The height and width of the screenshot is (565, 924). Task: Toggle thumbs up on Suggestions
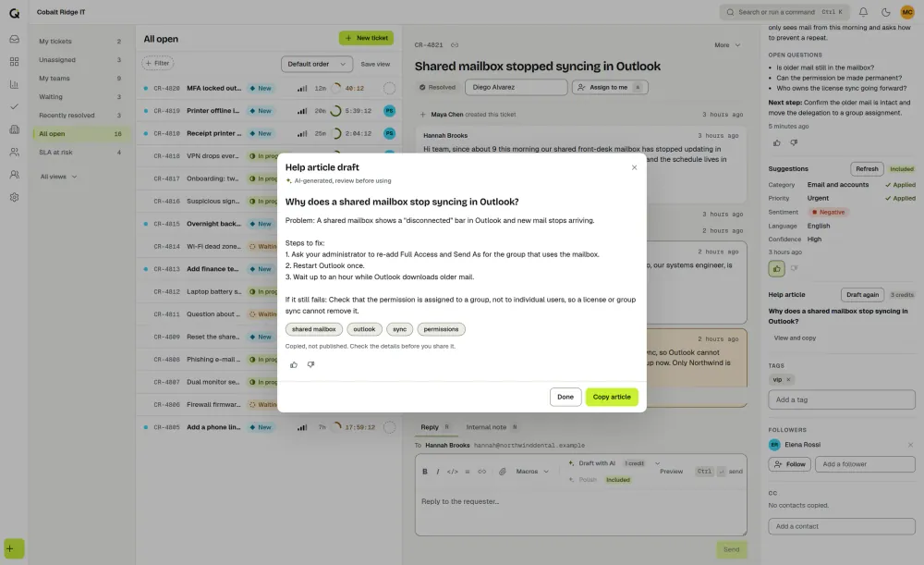777,269
